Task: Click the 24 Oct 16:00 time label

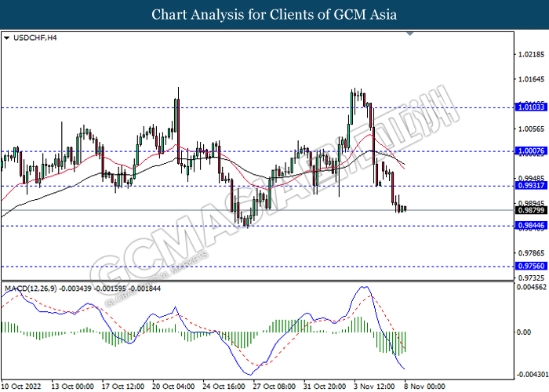Action: pyautogui.click(x=224, y=387)
